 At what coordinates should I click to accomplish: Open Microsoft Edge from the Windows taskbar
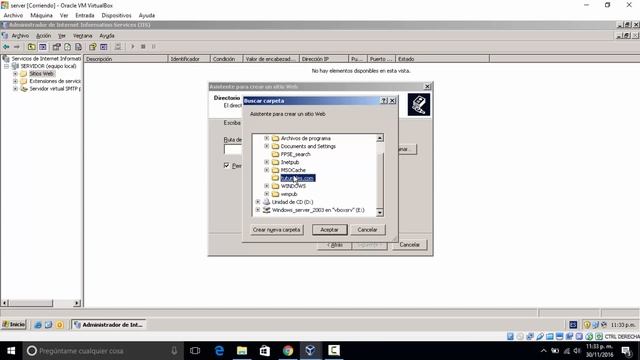click(219, 351)
